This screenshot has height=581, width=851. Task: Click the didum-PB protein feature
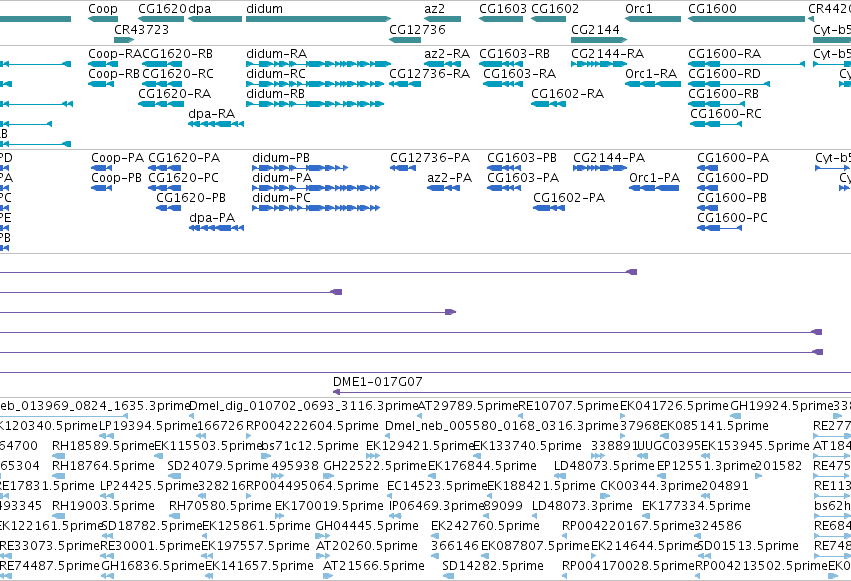pyautogui.click(x=300, y=168)
